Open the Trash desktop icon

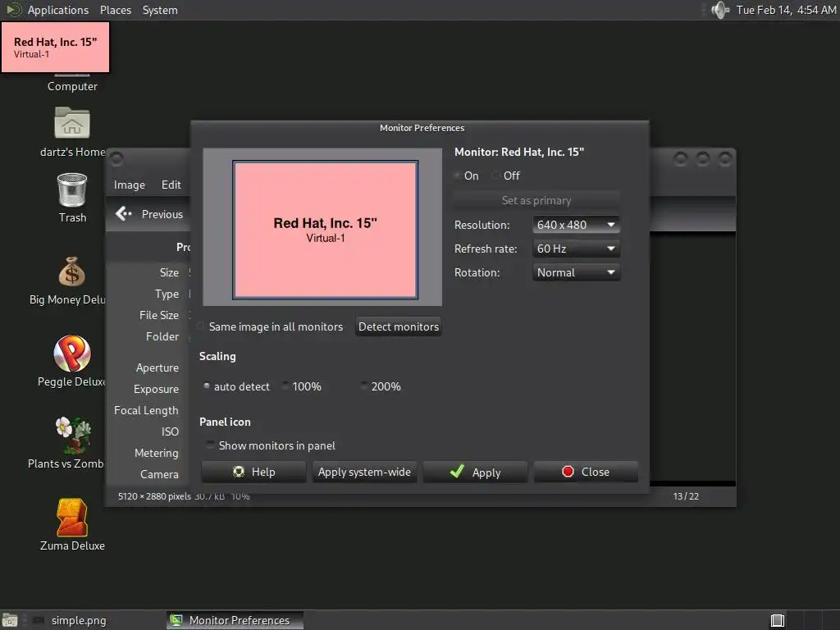point(72,190)
